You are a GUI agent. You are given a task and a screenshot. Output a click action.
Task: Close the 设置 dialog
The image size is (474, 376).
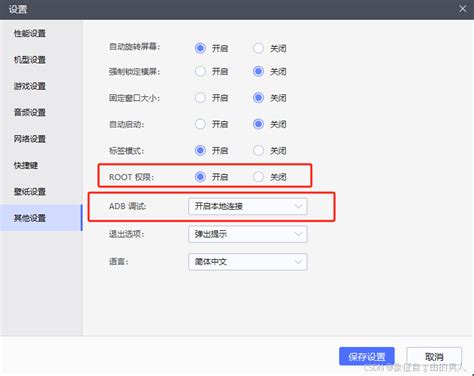(x=462, y=9)
